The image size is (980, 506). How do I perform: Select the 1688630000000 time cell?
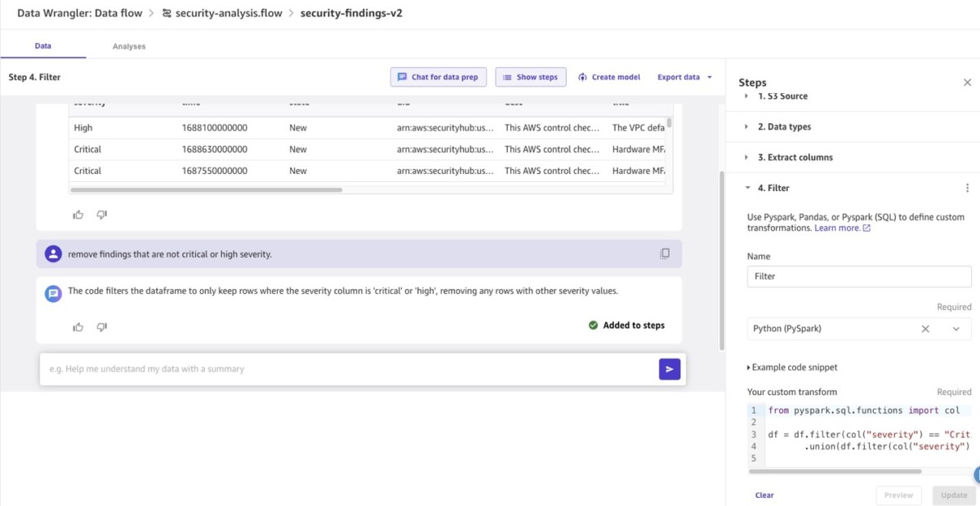tap(215, 149)
